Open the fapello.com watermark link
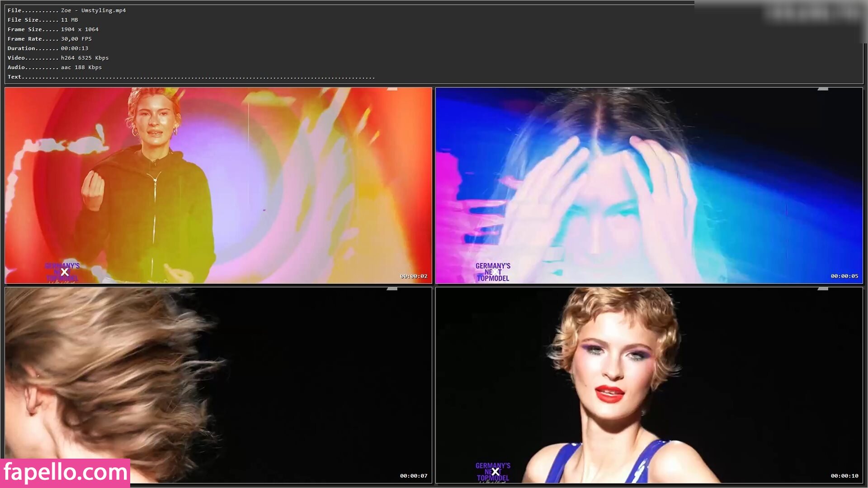 pos(65,473)
